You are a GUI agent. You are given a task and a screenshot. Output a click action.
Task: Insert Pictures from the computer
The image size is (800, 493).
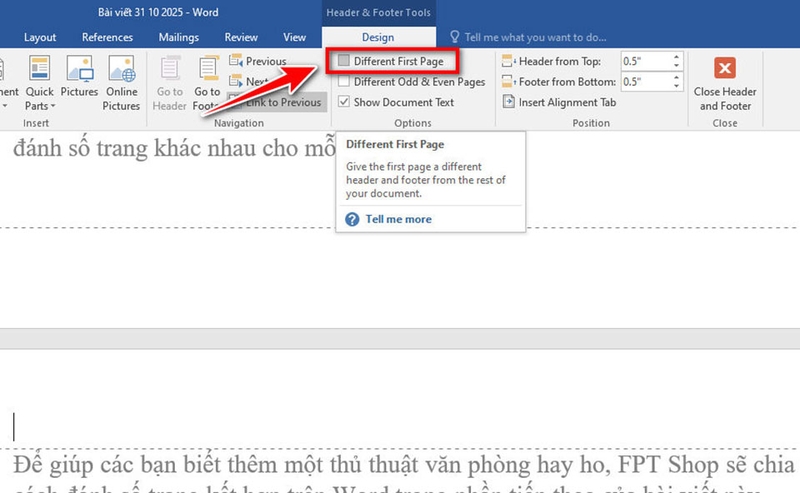click(79, 77)
